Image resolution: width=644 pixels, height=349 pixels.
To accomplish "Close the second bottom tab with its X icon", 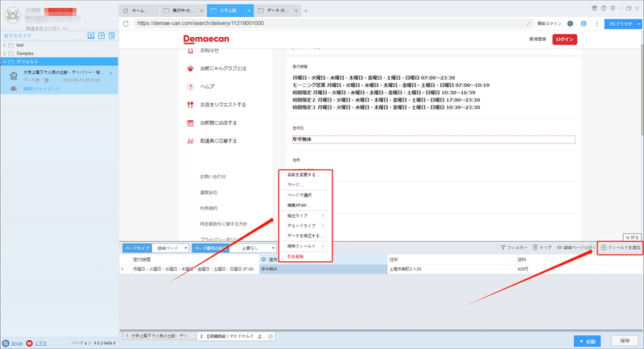I will [270, 336].
